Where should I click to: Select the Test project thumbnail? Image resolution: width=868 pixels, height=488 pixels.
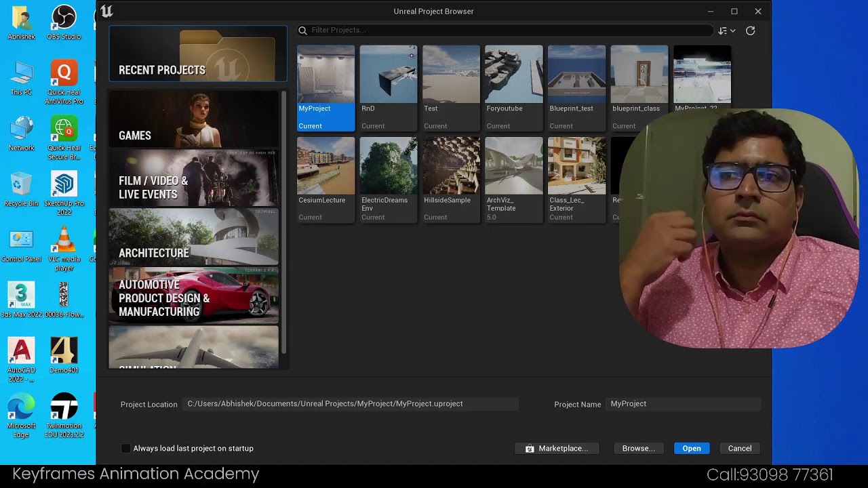click(451, 87)
